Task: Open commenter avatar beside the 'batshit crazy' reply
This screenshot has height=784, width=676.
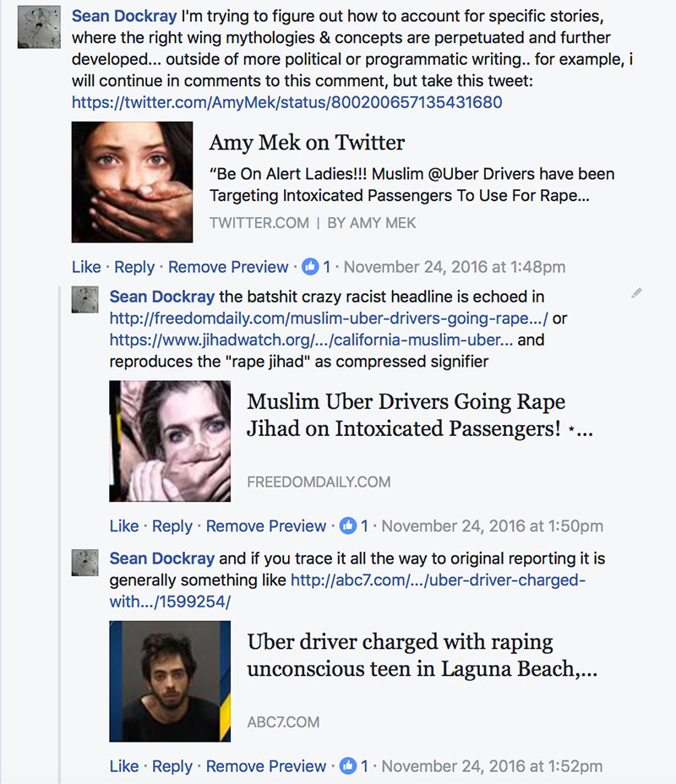Action: [86, 300]
